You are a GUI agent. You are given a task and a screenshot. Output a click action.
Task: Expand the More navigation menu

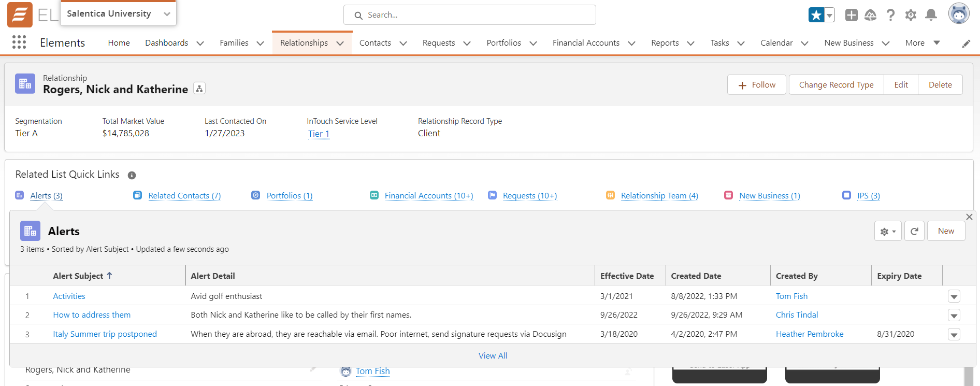point(922,43)
